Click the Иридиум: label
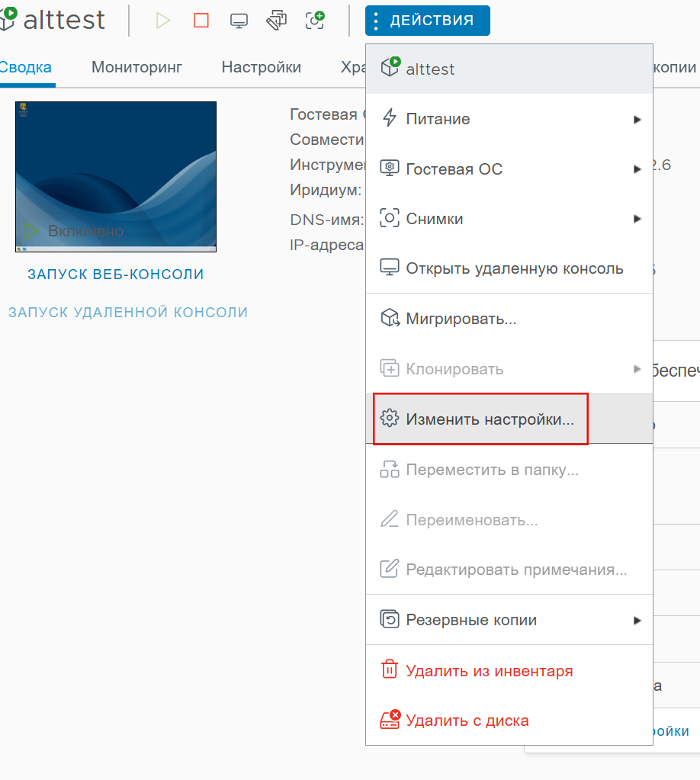The image size is (700, 780). tap(326, 190)
